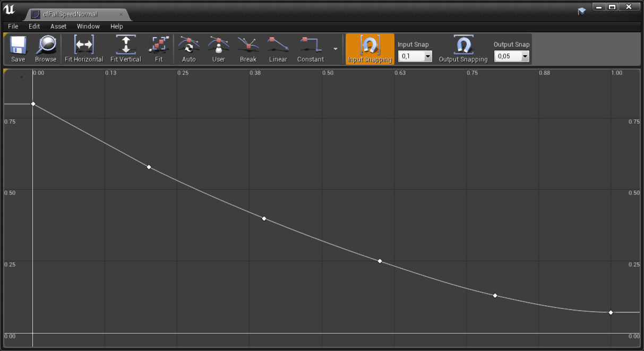Maximize the editor window
This screenshot has width=644, height=351.
(x=612, y=7)
